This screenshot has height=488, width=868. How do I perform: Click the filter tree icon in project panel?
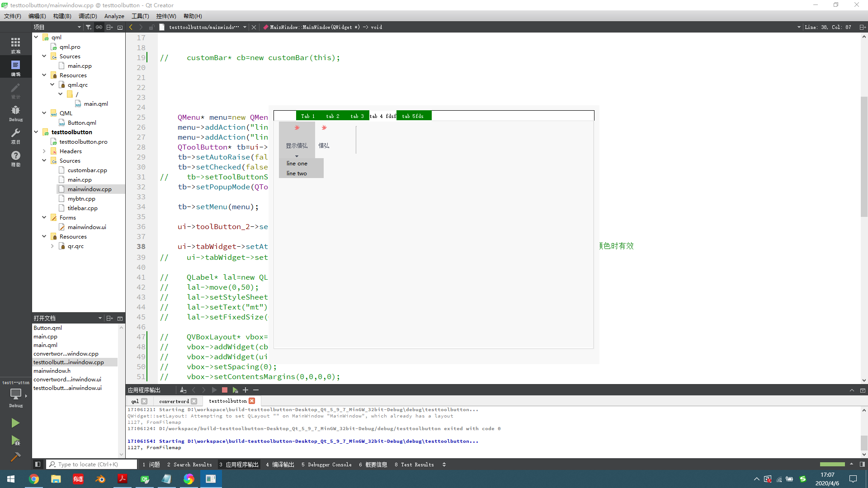pos(89,27)
